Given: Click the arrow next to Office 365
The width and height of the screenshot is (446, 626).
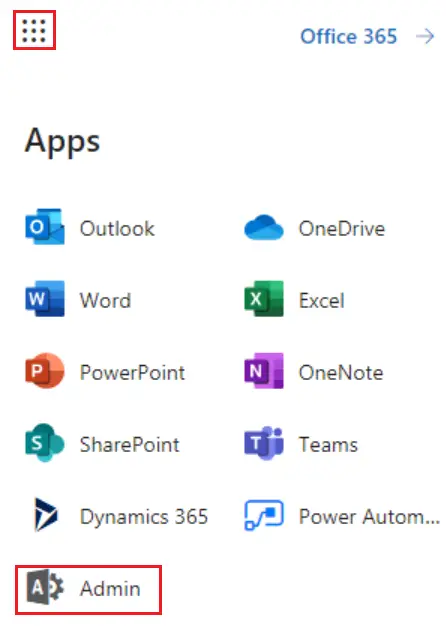Looking at the screenshot, I should coord(425,36).
